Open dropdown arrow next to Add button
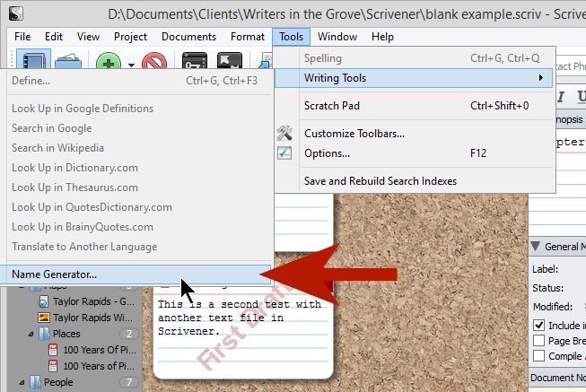 click(131, 64)
